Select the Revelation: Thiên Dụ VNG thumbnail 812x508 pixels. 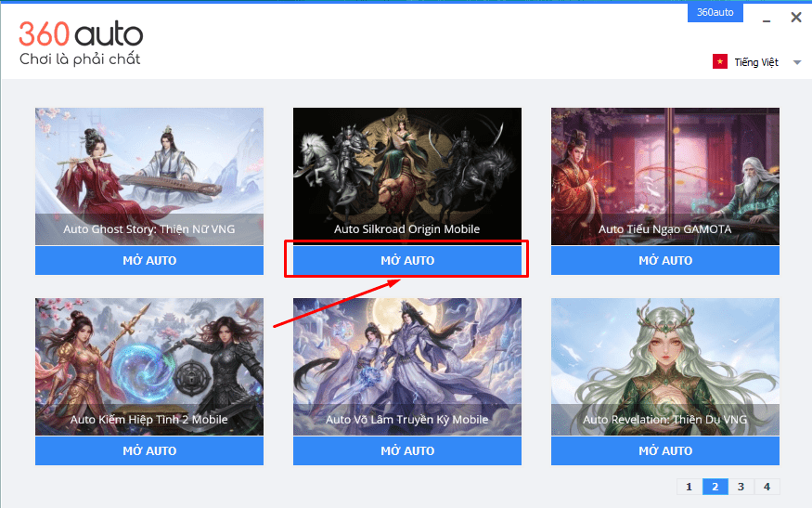[x=665, y=367]
